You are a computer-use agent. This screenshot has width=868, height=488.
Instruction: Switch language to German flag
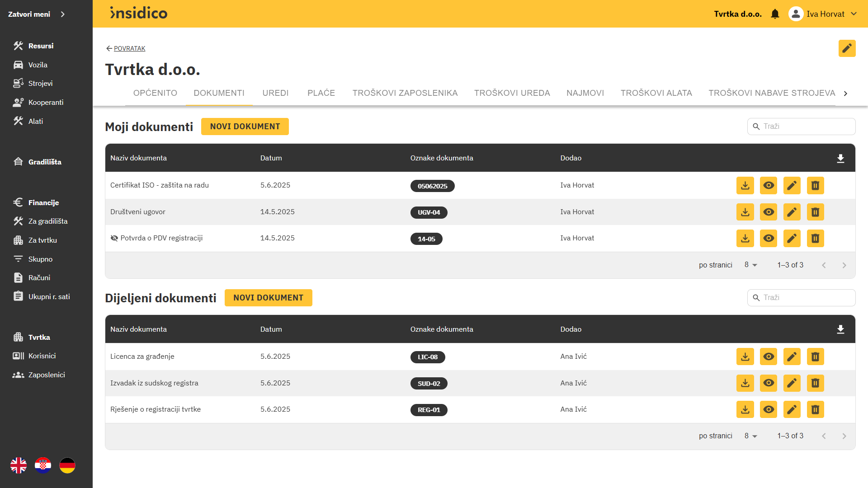[x=67, y=465]
